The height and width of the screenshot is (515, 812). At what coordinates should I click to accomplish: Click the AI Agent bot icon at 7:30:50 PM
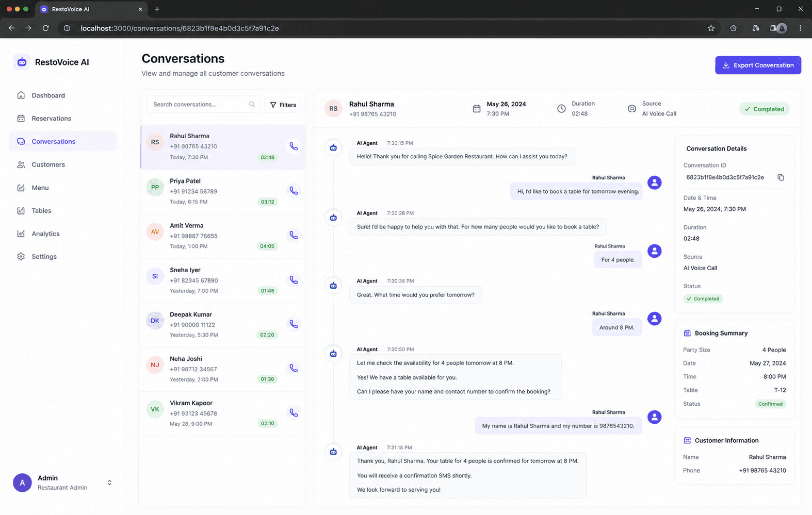click(x=333, y=354)
